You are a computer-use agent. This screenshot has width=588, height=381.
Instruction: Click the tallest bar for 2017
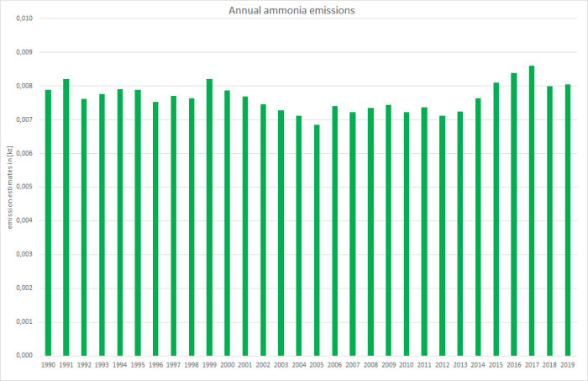pos(532,210)
